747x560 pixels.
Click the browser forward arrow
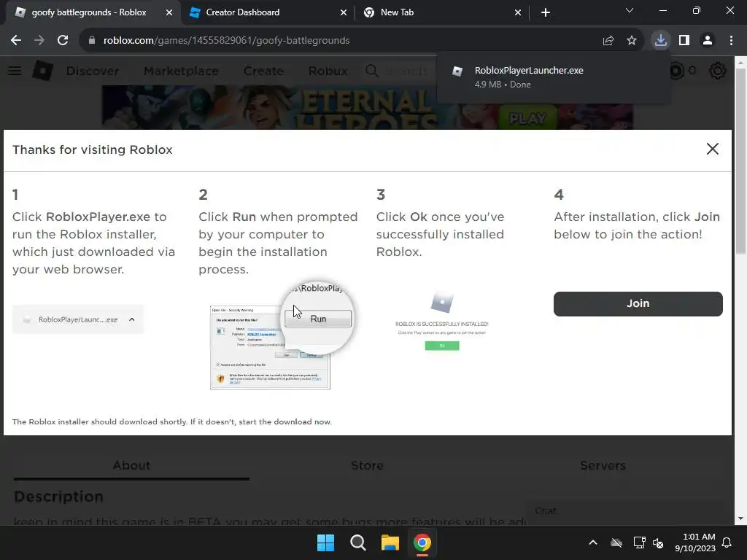[x=39, y=41]
